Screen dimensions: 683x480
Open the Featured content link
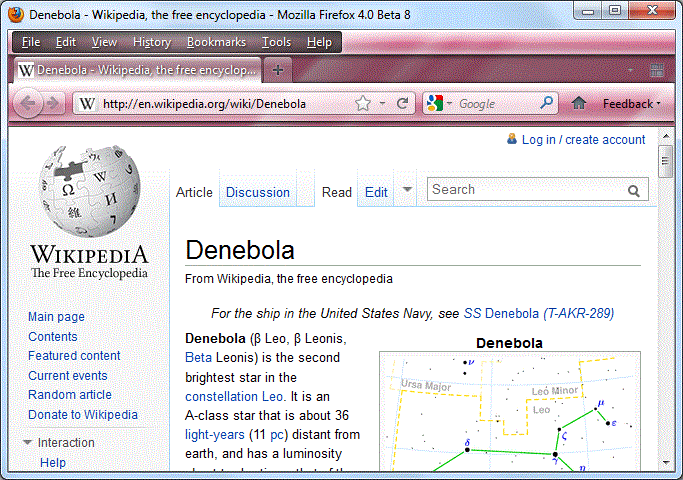point(74,356)
